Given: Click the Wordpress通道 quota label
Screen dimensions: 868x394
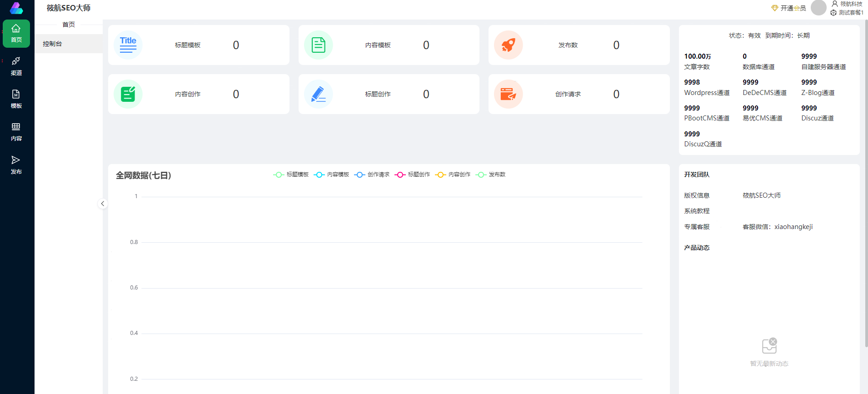Looking at the screenshot, I should (x=707, y=93).
